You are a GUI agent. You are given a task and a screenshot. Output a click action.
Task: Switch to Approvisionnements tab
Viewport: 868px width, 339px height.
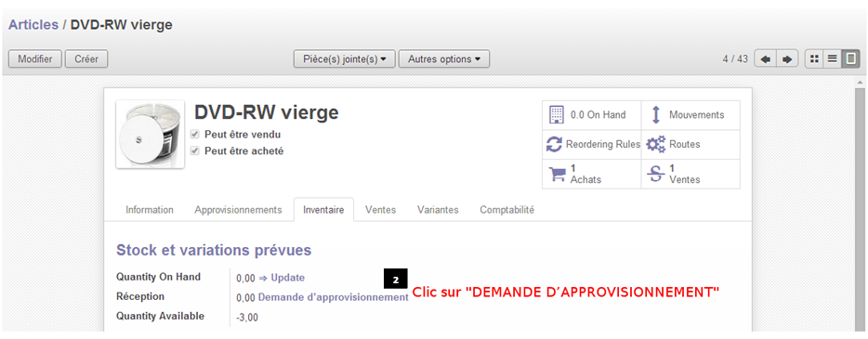coord(238,210)
